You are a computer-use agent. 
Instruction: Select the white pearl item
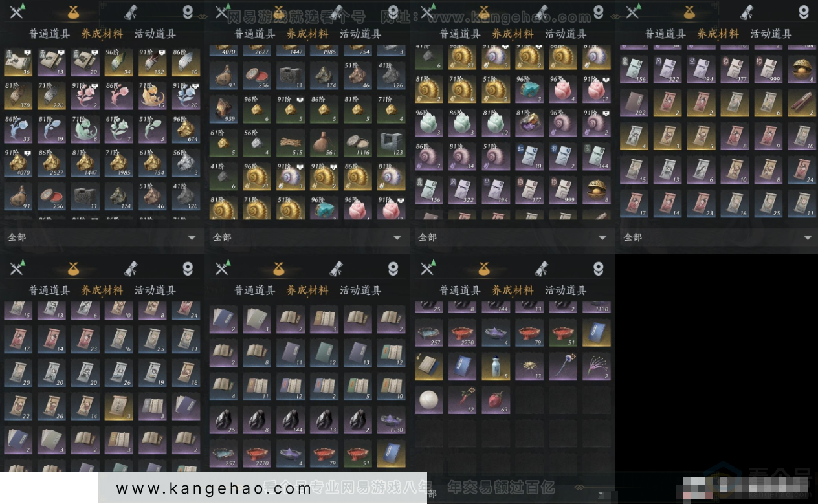pos(429,400)
